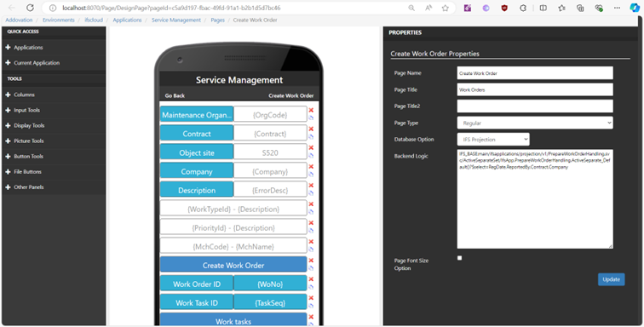Click the browser address bar URL
Screen dimensions: 644x327
coord(172,8)
